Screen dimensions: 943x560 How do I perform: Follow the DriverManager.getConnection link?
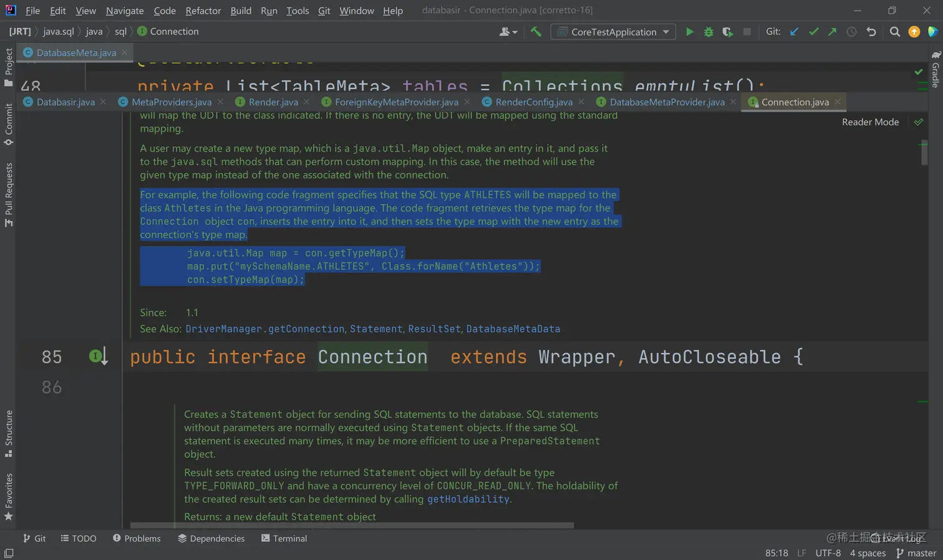(264, 329)
